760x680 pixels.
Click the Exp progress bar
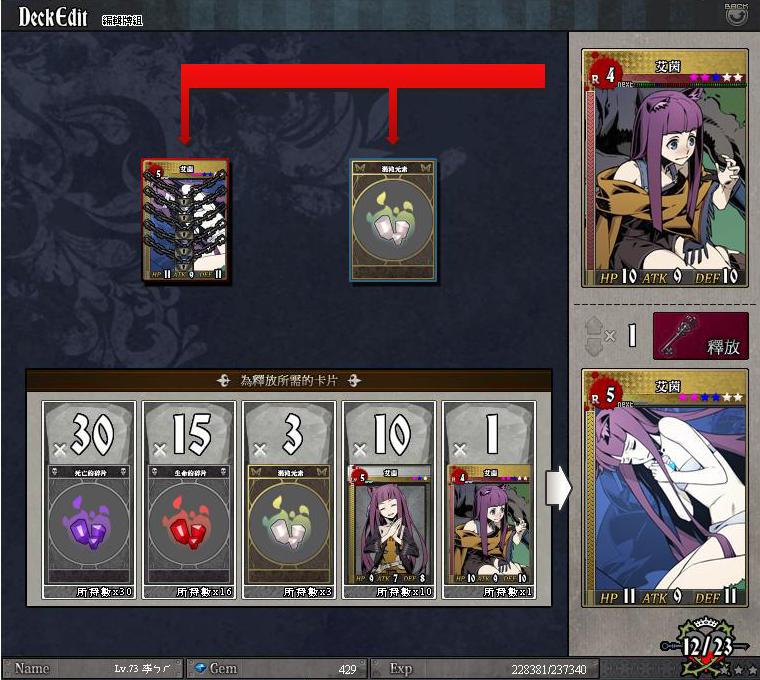point(484,669)
